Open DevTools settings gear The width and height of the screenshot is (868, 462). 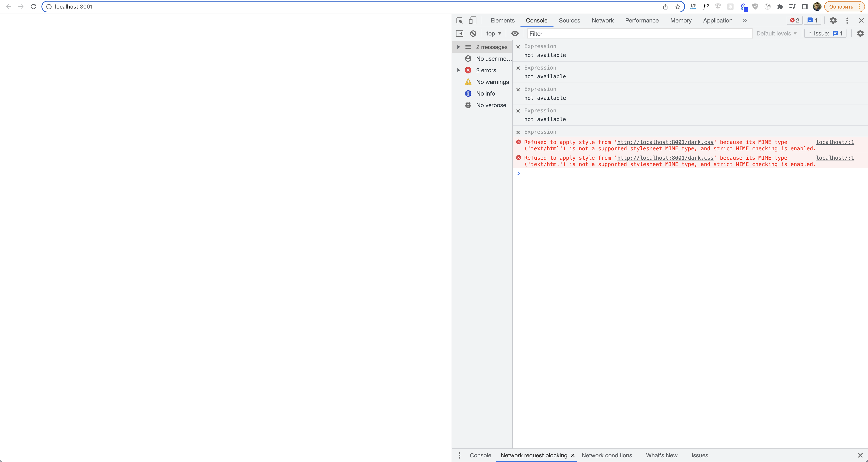pyautogui.click(x=833, y=20)
